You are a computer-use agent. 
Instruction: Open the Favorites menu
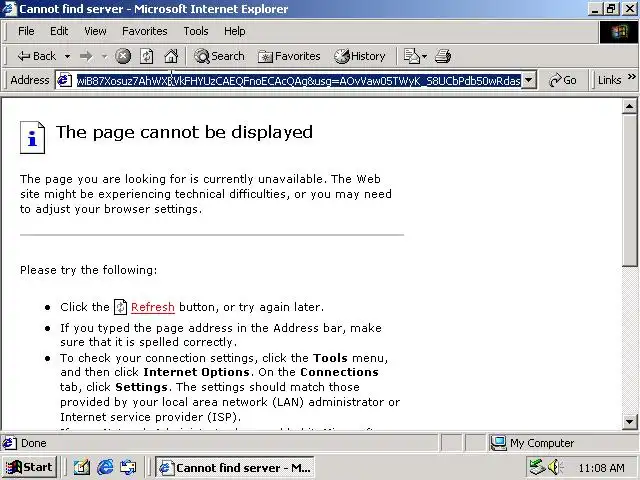coord(144,31)
